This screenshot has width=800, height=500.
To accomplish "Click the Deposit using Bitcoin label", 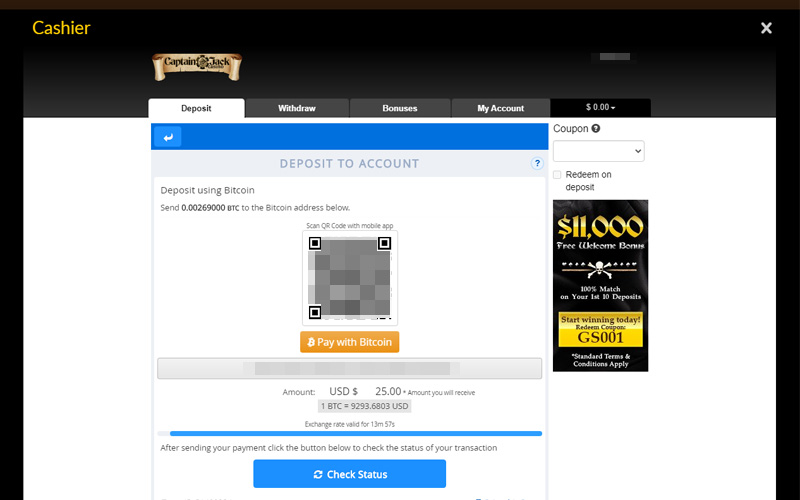I will click(x=207, y=190).
